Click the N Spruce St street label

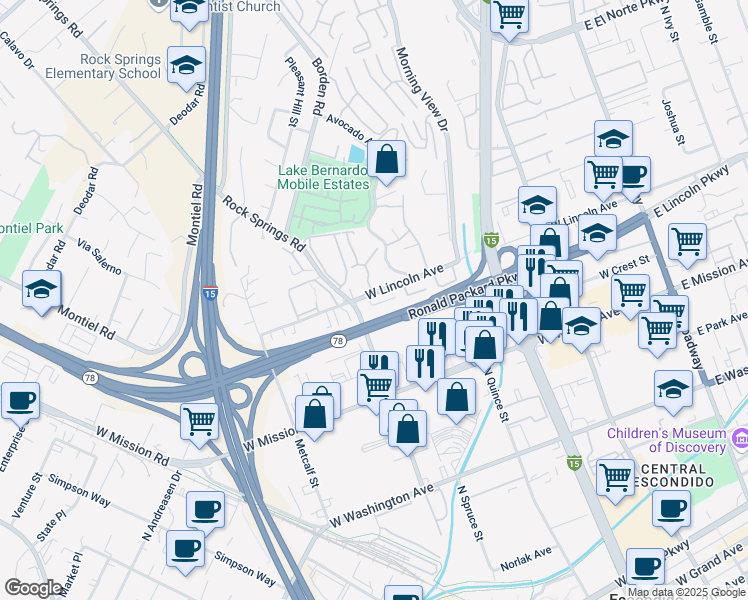[470, 513]
